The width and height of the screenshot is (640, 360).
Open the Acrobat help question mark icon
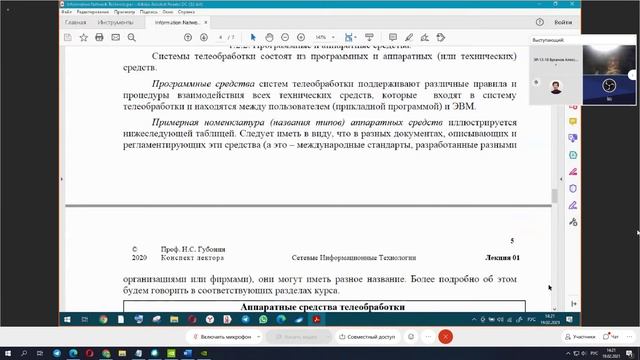tap(540, 22)
